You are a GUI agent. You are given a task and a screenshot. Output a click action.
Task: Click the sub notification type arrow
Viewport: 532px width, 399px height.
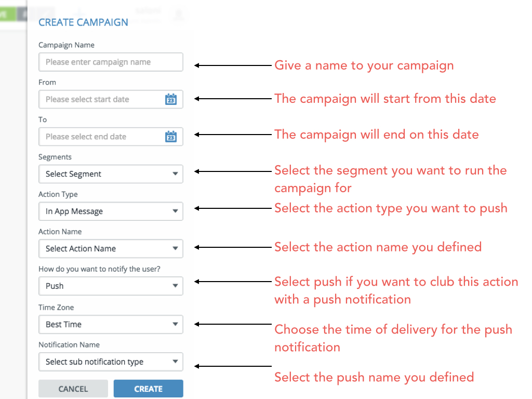click(175, 362)
